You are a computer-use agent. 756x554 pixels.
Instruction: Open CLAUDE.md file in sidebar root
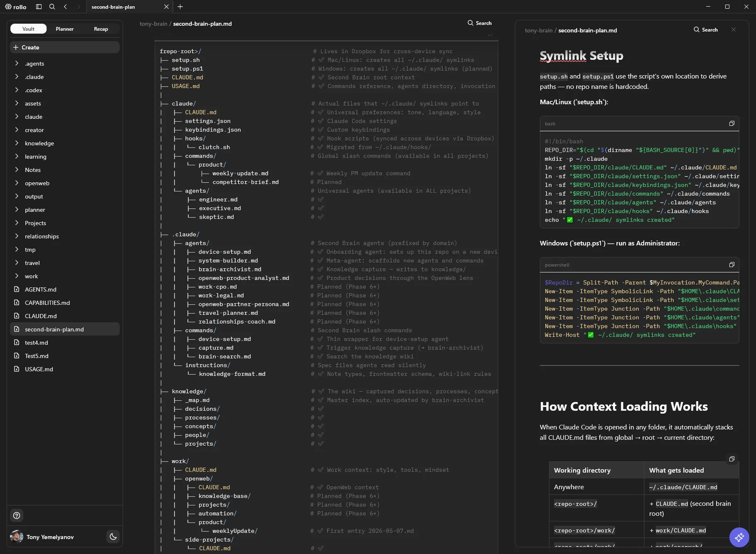(x=65, y=316)
